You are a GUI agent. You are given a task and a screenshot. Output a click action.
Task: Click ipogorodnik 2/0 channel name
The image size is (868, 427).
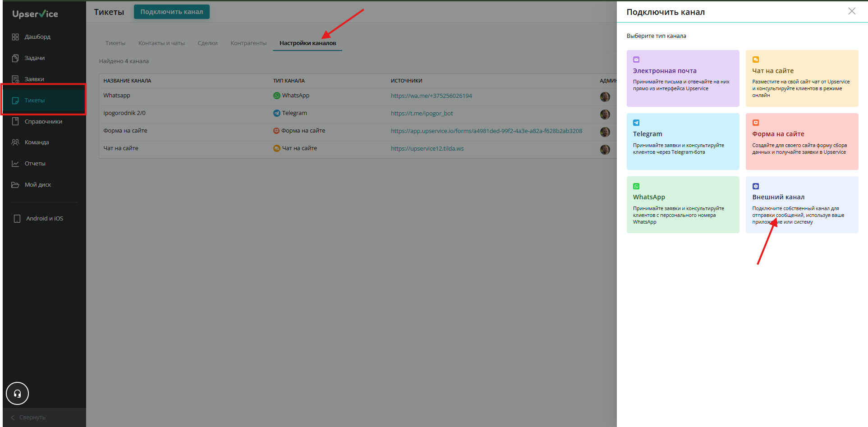point(124,113)
